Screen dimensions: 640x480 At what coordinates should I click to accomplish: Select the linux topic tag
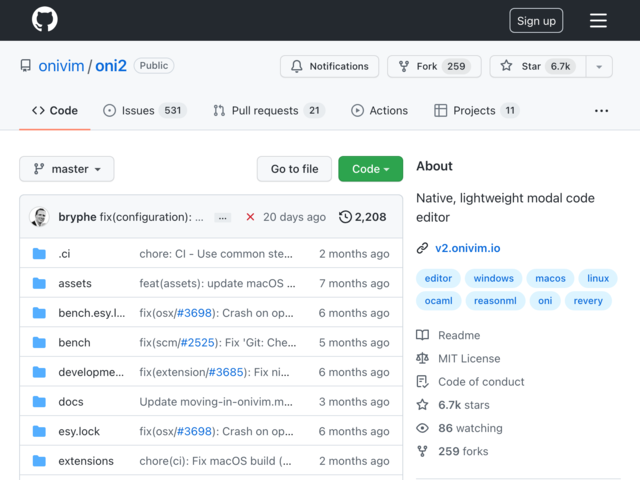(x=598, y=278)
